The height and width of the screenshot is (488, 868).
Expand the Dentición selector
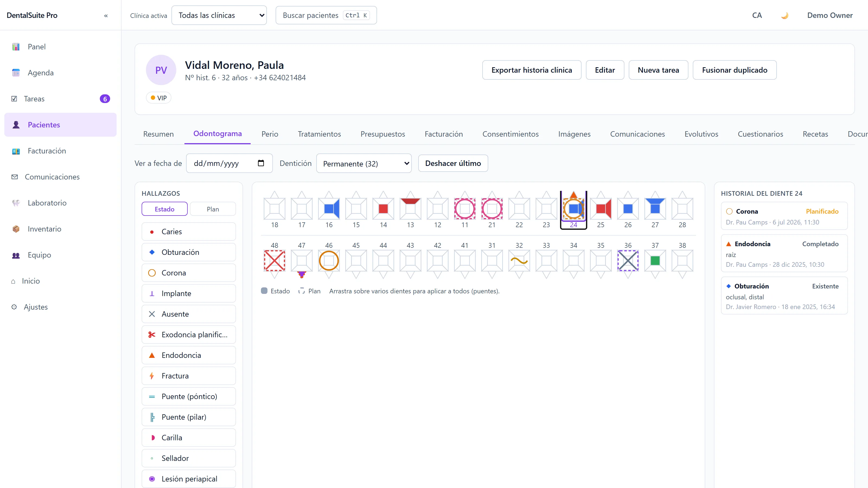point(364,164)
